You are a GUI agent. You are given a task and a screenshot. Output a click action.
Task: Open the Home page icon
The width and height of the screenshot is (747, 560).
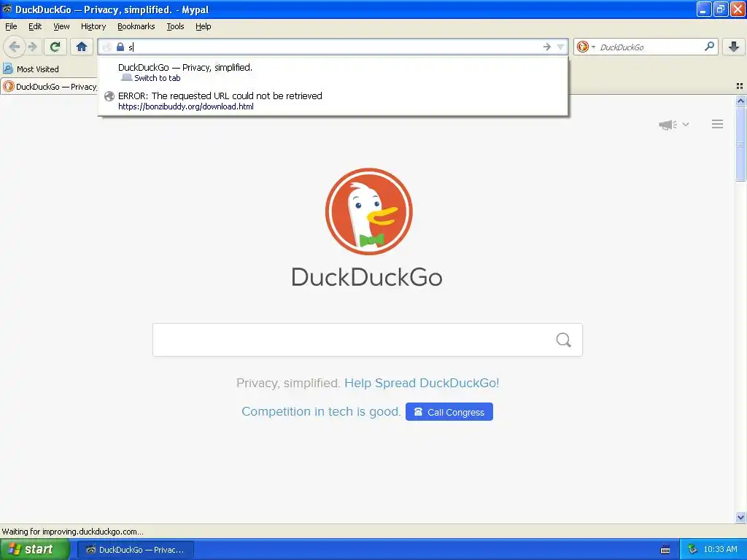click(x=82, y=47)
